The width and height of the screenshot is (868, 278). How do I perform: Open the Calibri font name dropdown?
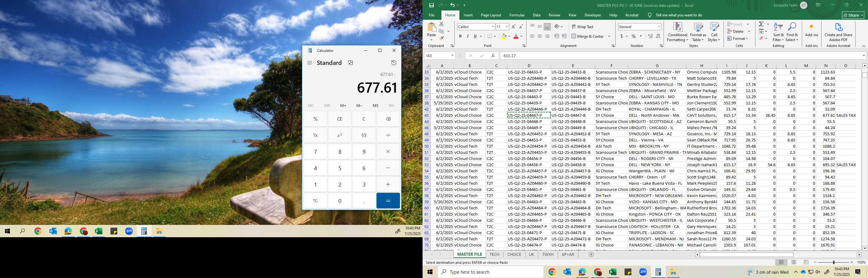coord(493,27)
